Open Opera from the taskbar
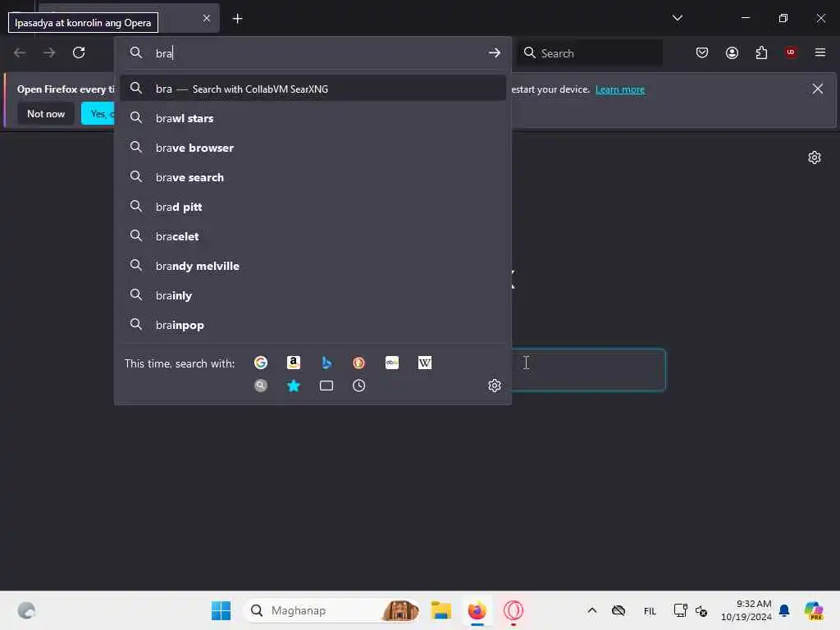 coord(514,610)
